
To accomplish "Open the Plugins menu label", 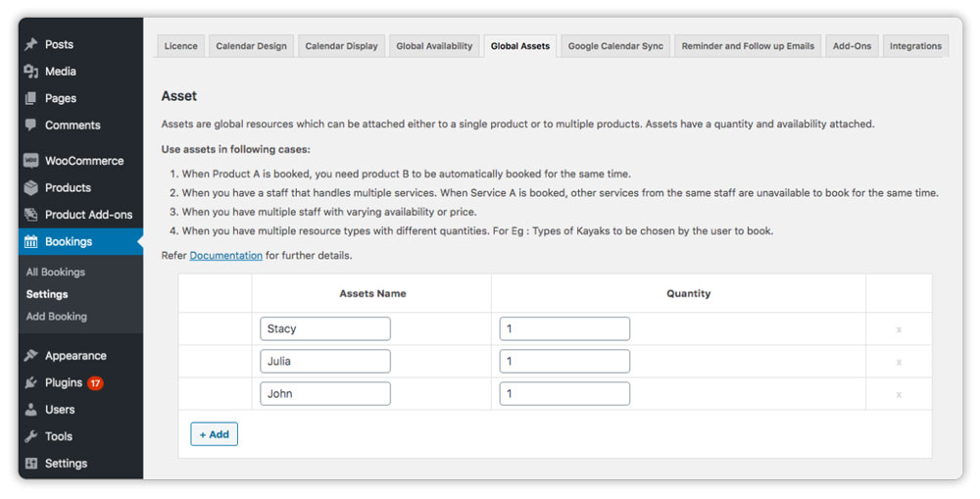I will coord(64,382).
